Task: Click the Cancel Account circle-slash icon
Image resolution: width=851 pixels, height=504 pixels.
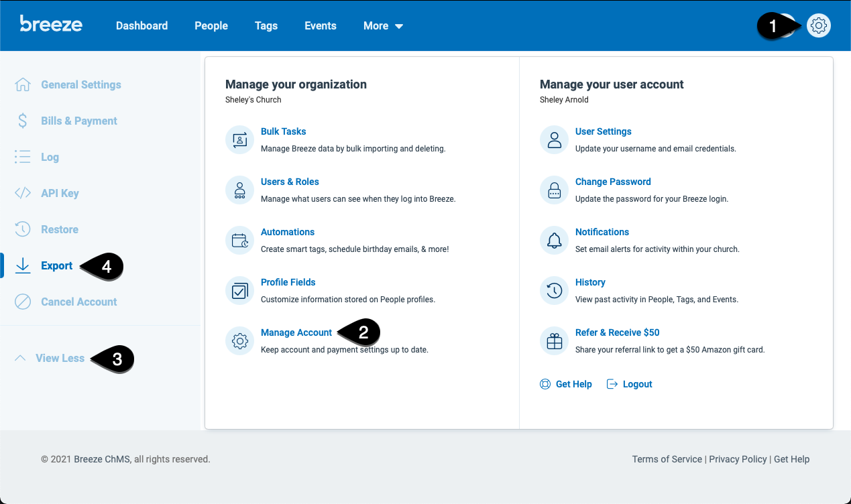Action: (23, 302)
